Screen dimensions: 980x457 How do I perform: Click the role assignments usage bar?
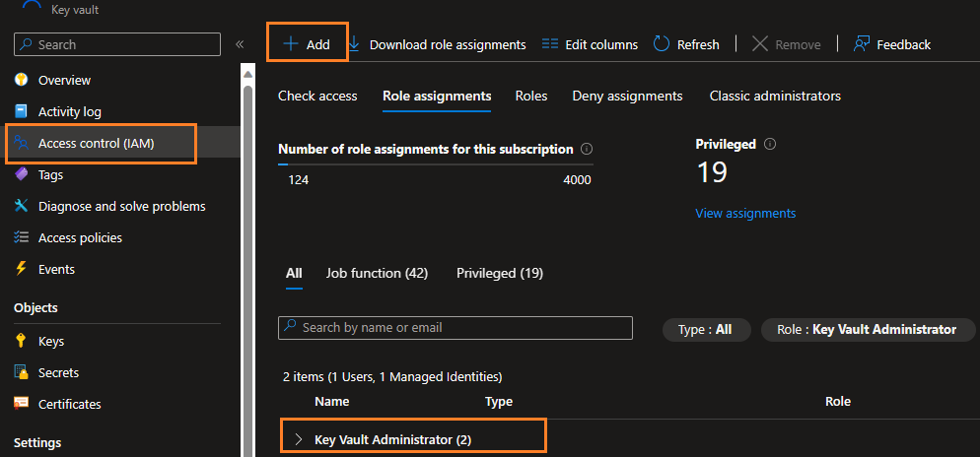pos(436,164)
